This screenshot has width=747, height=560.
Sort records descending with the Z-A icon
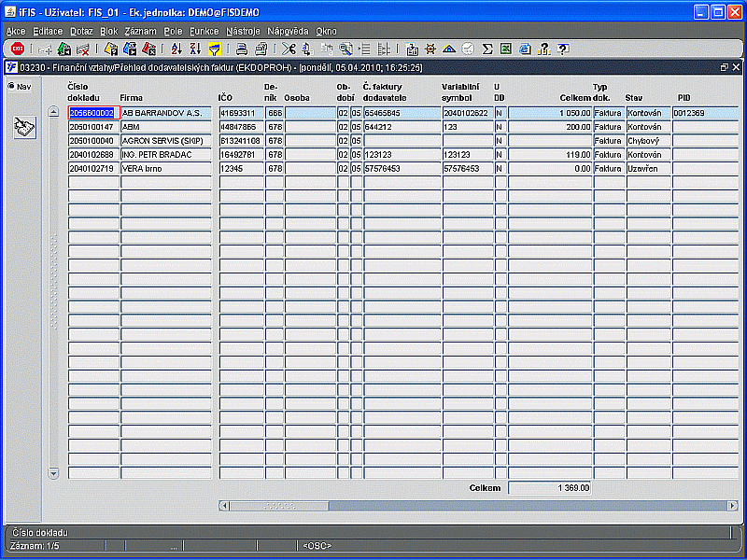pos(195,49)
